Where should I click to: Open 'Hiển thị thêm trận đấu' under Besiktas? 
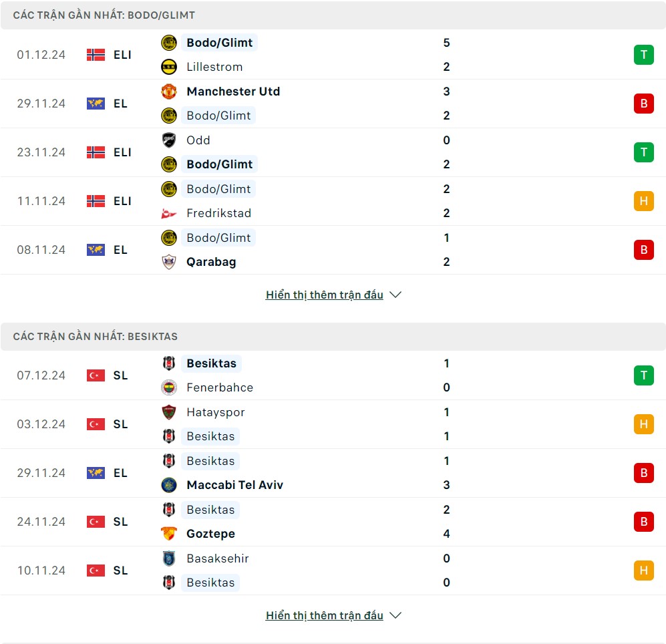[x=325, y=615]
